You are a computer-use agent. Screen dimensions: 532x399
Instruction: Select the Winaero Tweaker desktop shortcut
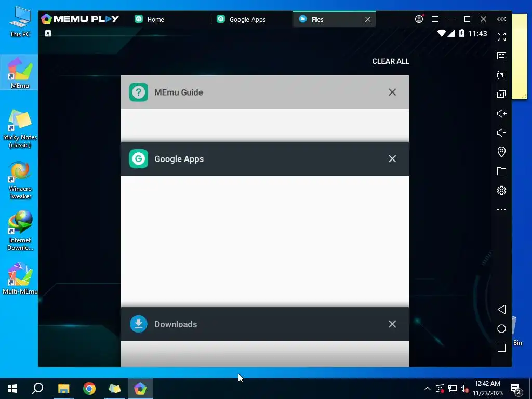click(x=20, y=180)
